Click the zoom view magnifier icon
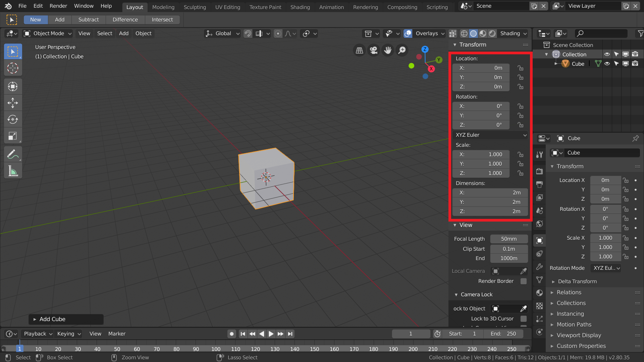This screenshot has height=362, width=644. point(402,50)
